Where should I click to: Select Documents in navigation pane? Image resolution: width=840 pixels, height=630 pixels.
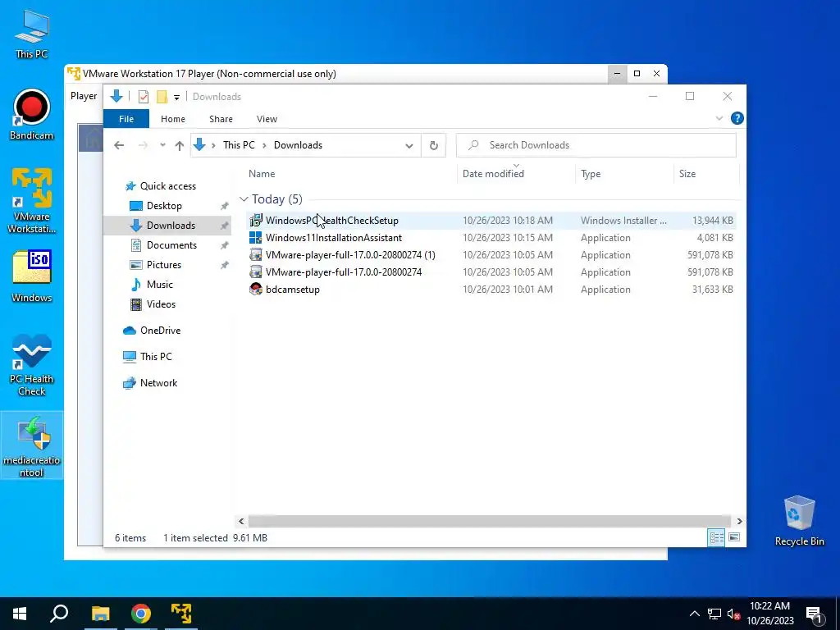click(171, 245)
